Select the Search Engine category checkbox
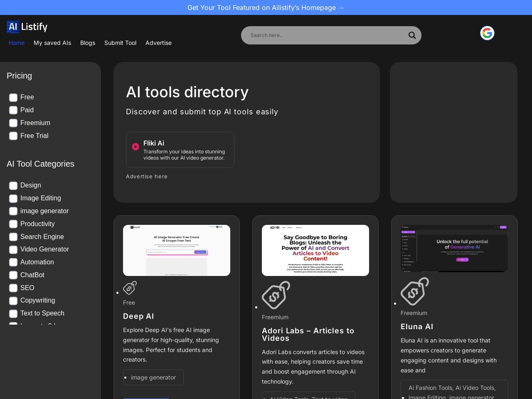Screen dimensions: 532x399 click(x=13, y=237)
